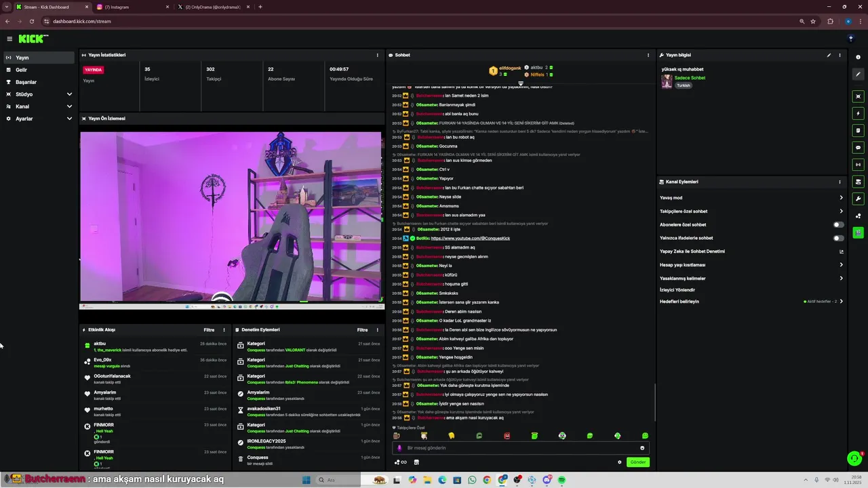Open the green support chat bubble
The image size is (868, 488).
854,459
